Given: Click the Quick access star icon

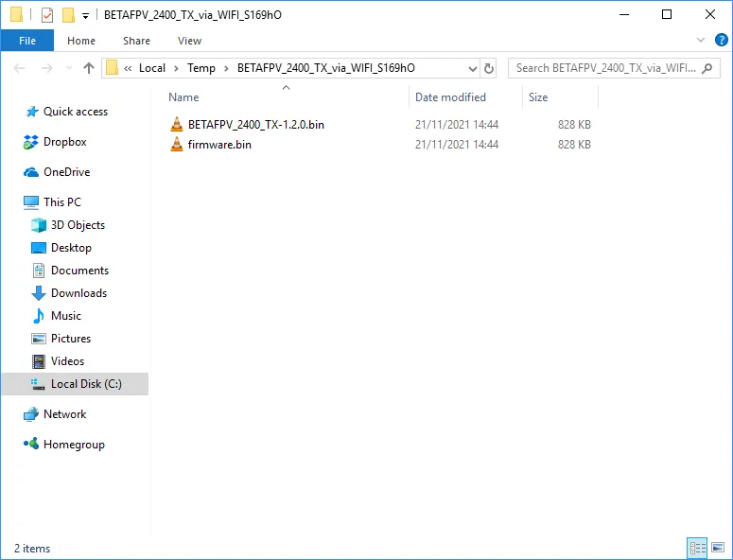Looking at the screenshot, I should [x=32, y=112].
